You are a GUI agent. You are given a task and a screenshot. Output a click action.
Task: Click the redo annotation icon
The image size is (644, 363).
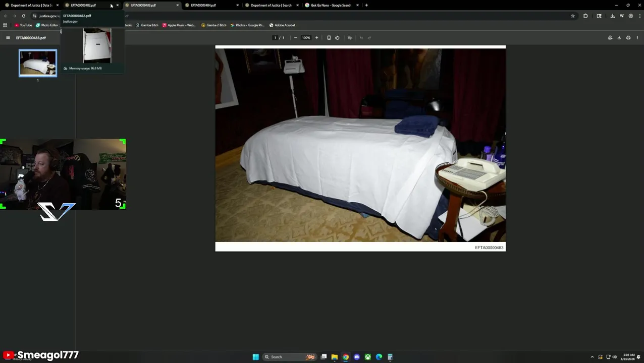pos(369,38)
